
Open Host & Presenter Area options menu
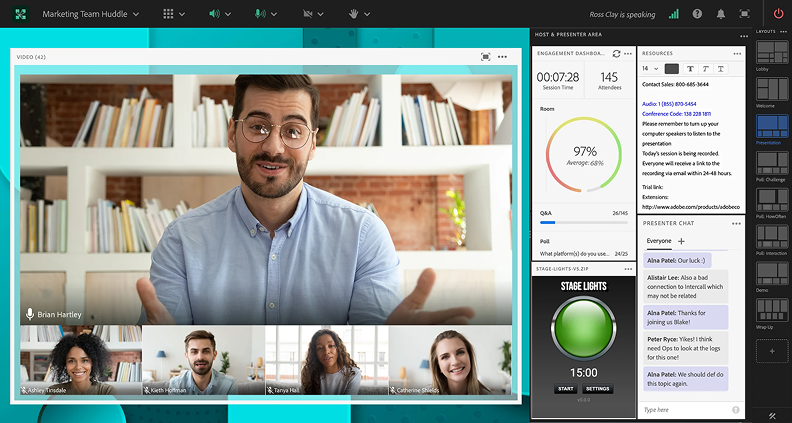click(744, 36)
